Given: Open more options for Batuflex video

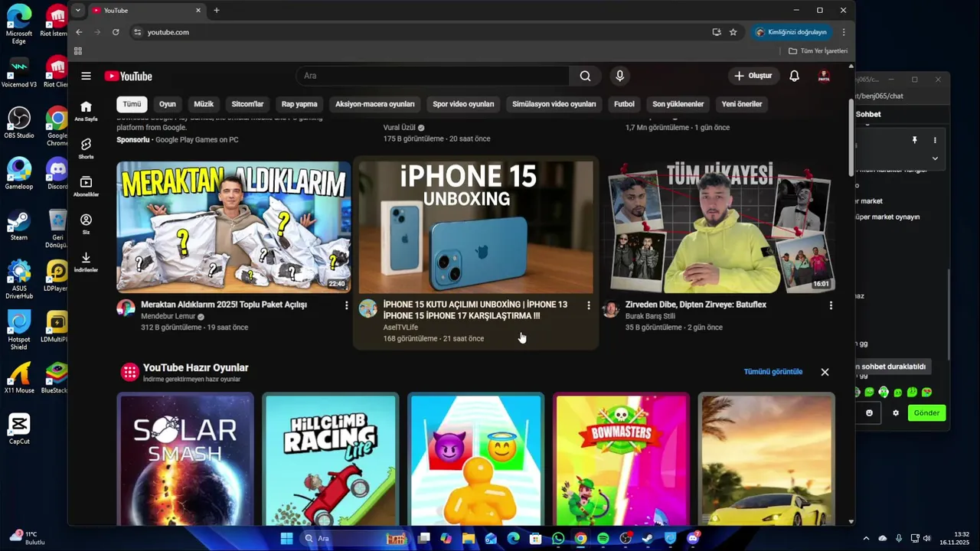Looking at the screenshot, I should 831,305.
